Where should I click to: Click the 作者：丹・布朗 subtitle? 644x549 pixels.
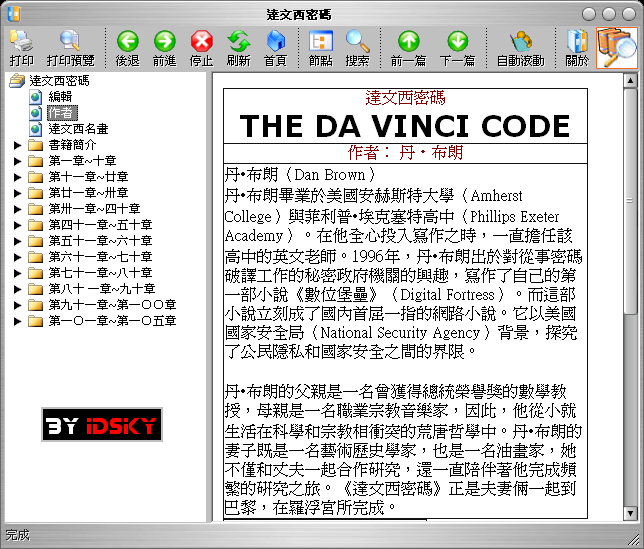(x=405, y=153)
